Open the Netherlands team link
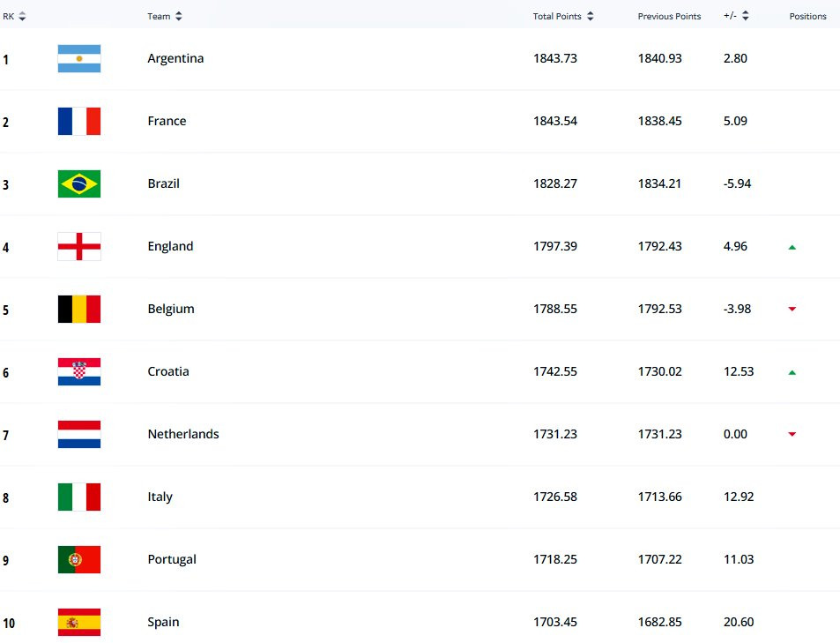840x643 pixels. tap(183, 434)
